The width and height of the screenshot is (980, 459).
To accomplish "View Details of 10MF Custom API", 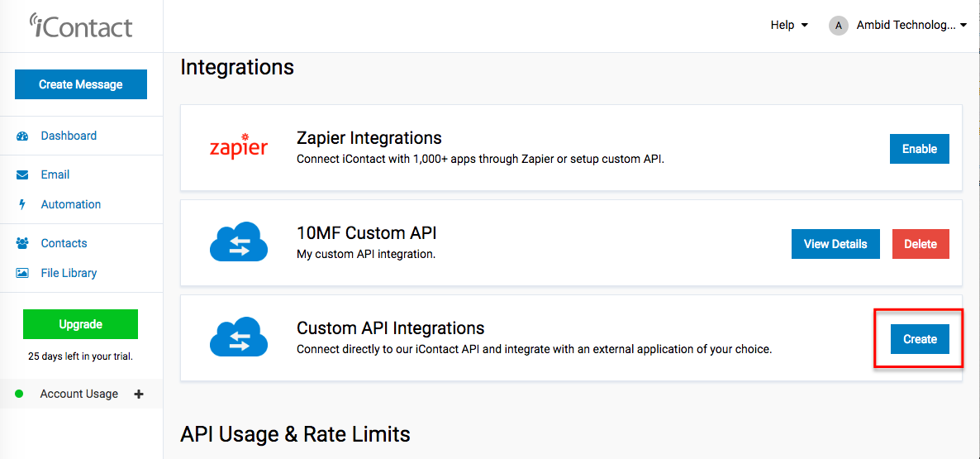I will tap(835, 244).
